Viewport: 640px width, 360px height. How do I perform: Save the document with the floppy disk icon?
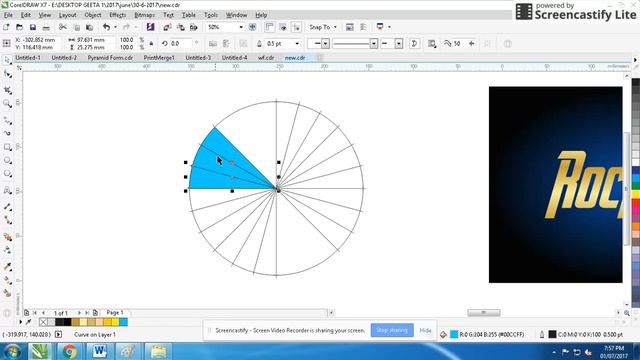(33, 27)
